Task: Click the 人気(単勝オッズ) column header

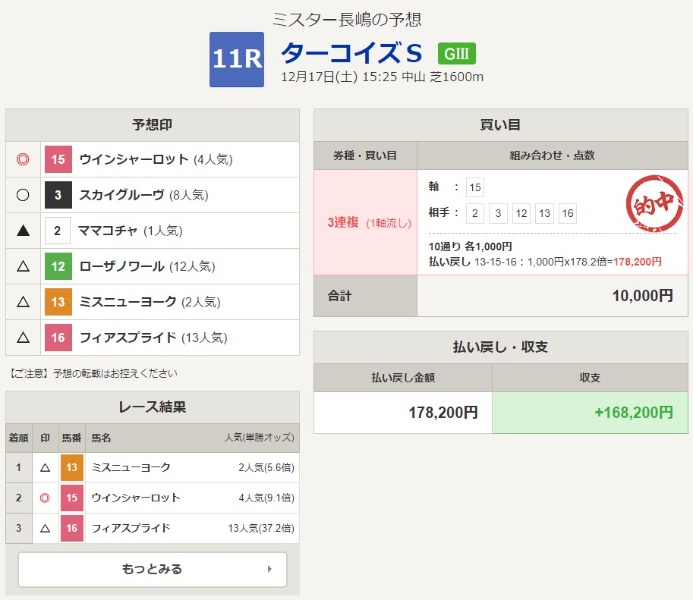Action: [259, 438]
